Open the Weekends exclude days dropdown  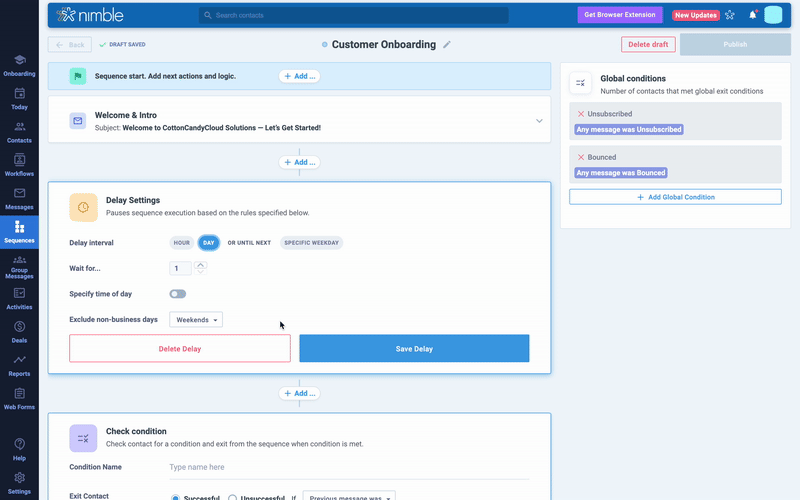[196, 320]
